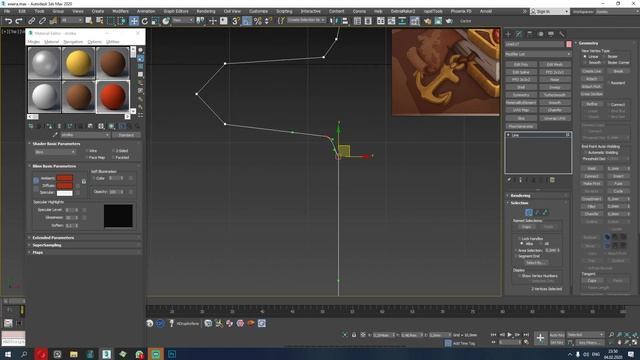640x360 pixels.
Task: Switch to the Motion command panel tab
Action: tap(540, 34)
